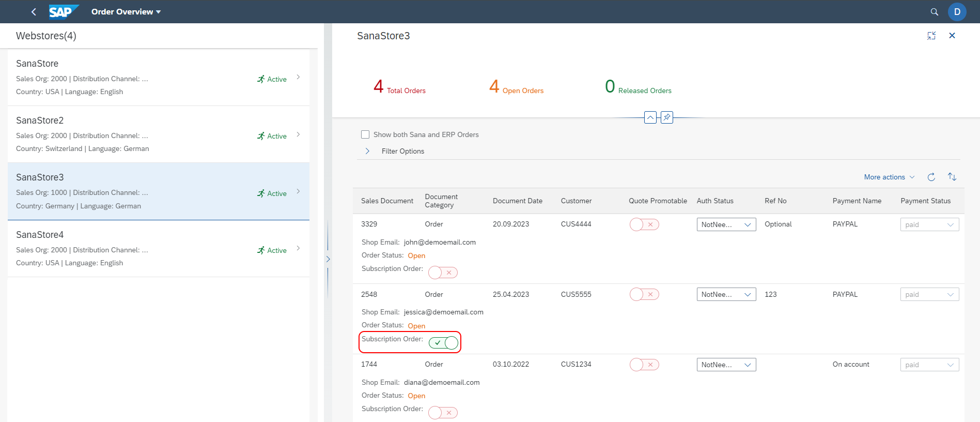Toggle Subscription Order switch for order 1744
This screenshot has width=980, height=422.
443,413
